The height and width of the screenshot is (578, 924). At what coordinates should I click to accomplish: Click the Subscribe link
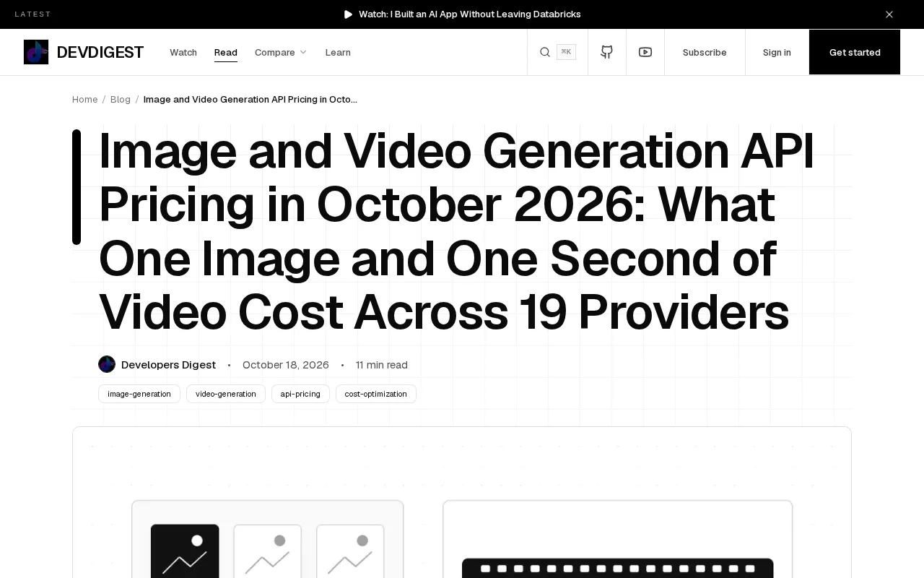(x=705, y=52)
